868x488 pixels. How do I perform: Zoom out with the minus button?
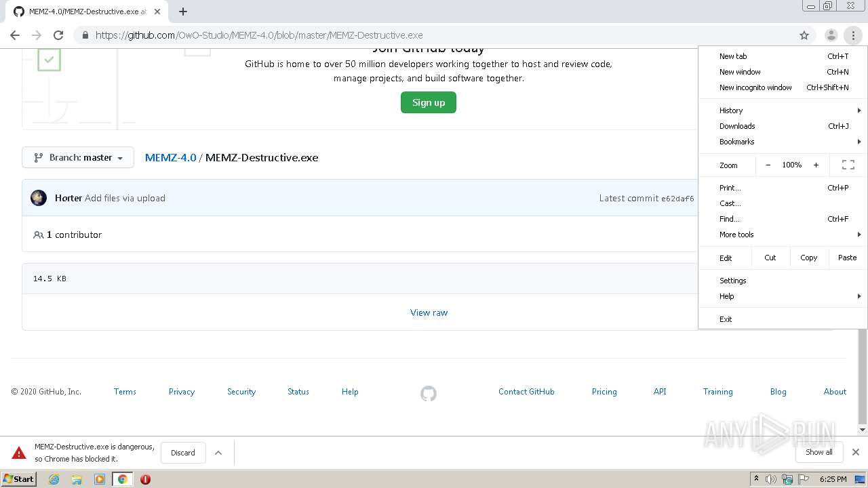(768, 165)
